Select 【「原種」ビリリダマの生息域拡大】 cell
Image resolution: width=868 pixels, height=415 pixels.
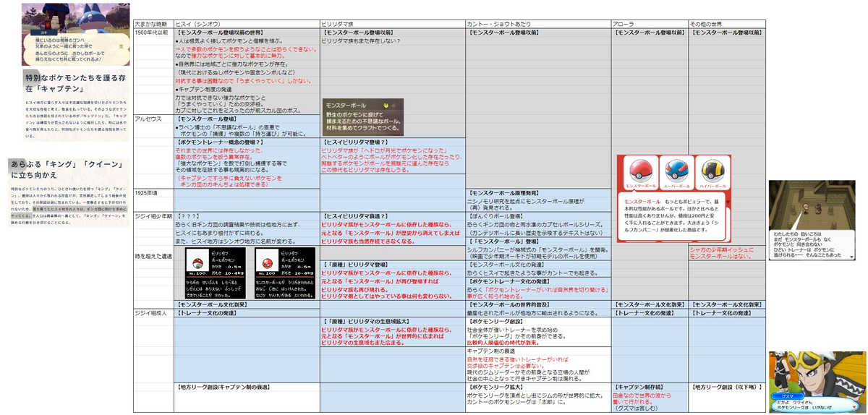393,321
